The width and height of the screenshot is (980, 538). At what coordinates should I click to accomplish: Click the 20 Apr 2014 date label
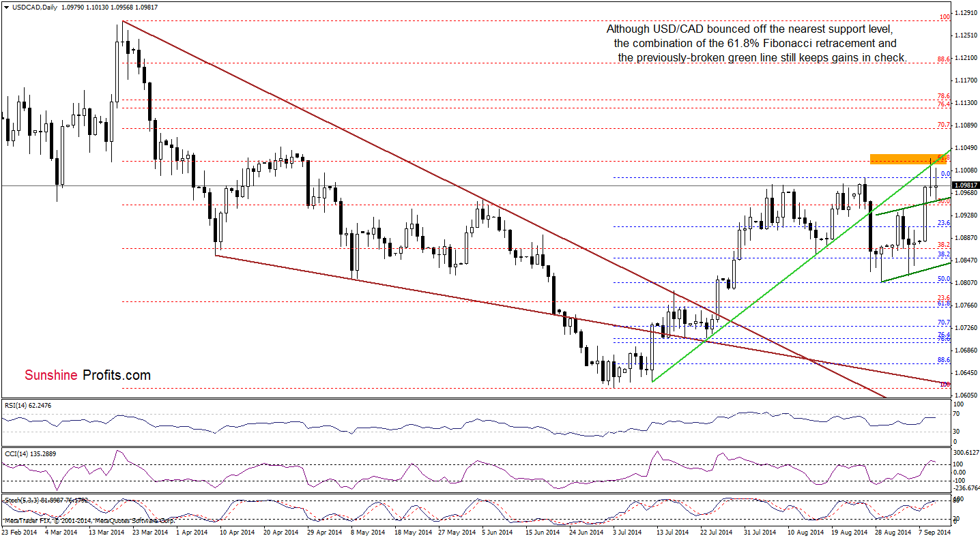(x=283, y=532)
